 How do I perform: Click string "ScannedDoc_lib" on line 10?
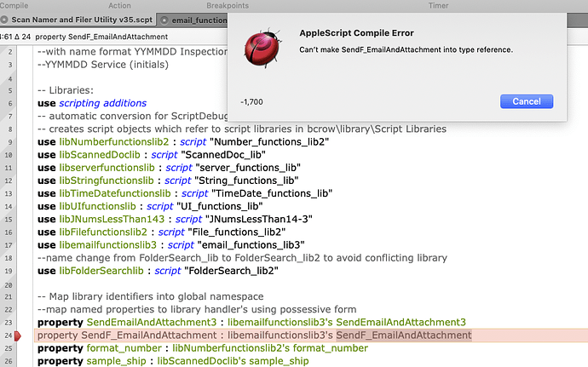(223, 155)
